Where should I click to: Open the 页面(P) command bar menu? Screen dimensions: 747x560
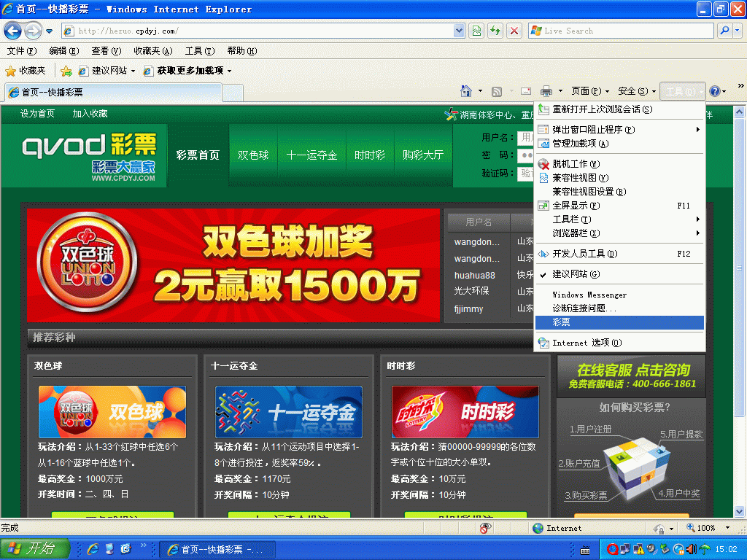point(590,91)
